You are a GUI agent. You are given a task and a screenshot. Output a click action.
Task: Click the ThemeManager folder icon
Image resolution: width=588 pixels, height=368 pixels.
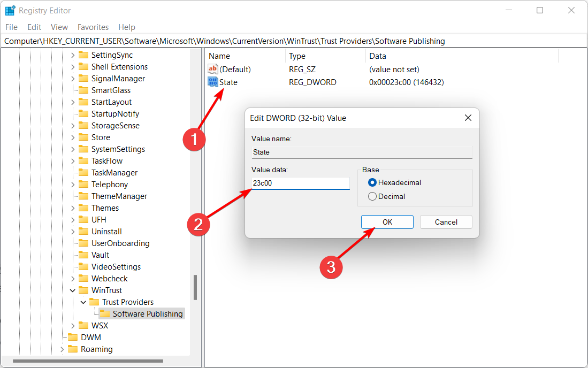coord(83,196)
